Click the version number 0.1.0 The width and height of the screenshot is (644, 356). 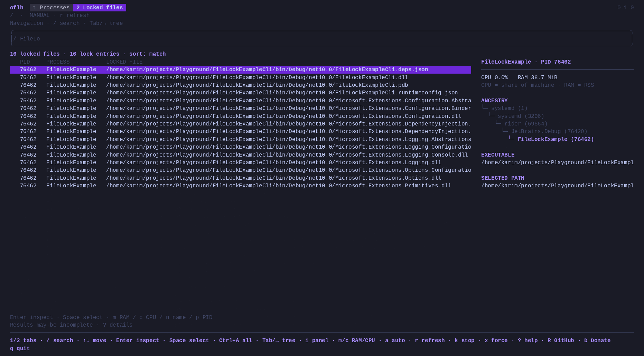click(625, 8)
